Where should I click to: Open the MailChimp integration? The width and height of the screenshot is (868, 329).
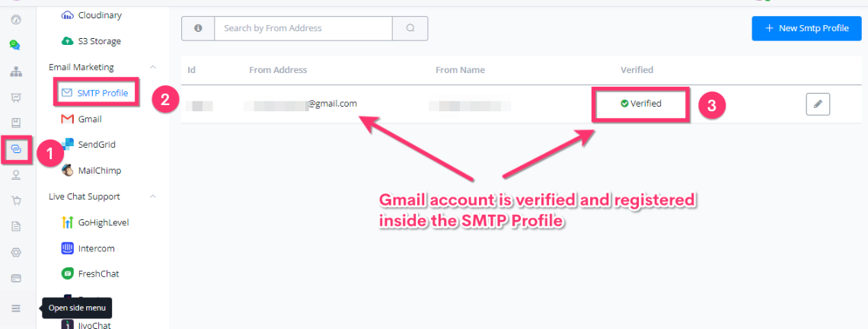pyautogui.click(x=91, y=170)
